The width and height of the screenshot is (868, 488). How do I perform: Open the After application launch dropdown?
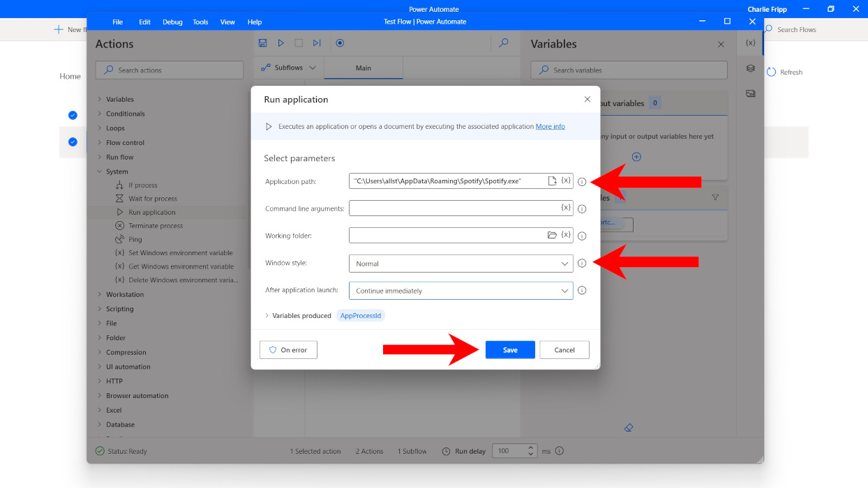click(565, 290)
